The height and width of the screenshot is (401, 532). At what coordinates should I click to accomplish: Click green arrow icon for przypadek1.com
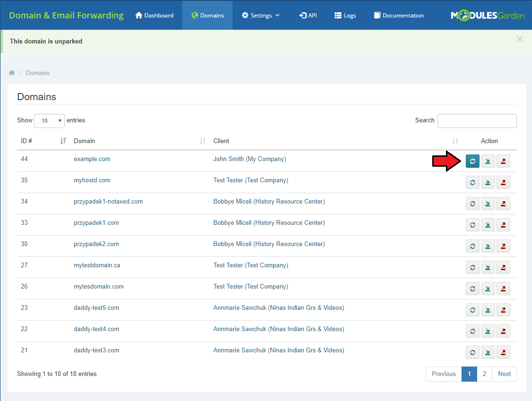tap(488, 225)
